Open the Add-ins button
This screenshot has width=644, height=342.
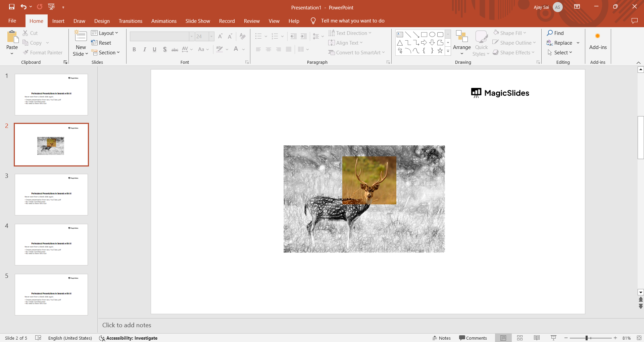pyautogui.click(x=598, y=42)
